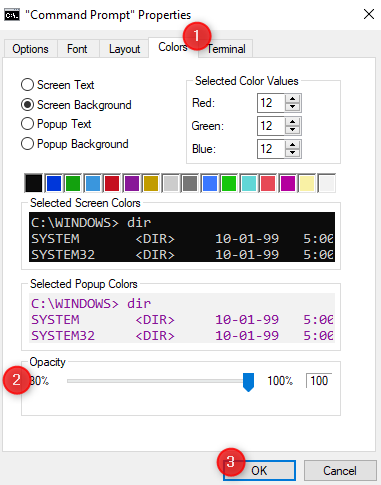Pick the bright blue swatch after dark gray
Screen dimensions: 381x485
pyautogui.click(x=210, y=183)
